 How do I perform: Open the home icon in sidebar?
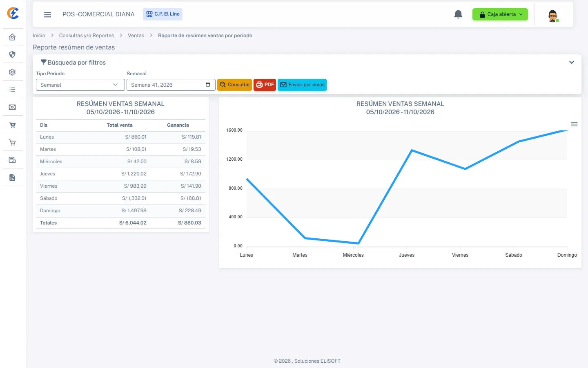[12, 37]
